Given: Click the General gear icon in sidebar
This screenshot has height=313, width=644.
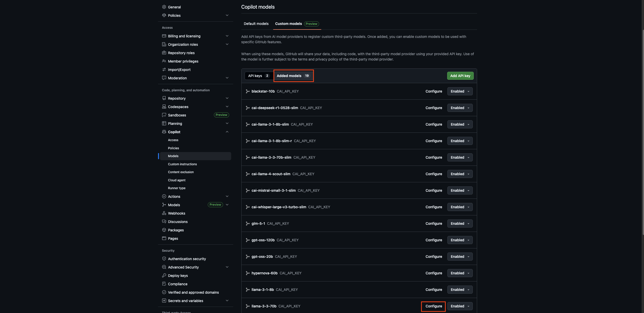Looking at the screenshot, I should point(164,7).
